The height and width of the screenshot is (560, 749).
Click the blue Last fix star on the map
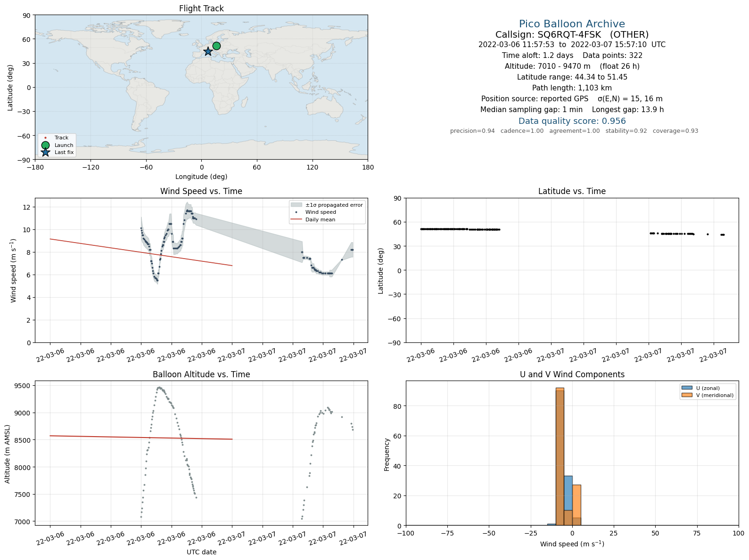208,51
